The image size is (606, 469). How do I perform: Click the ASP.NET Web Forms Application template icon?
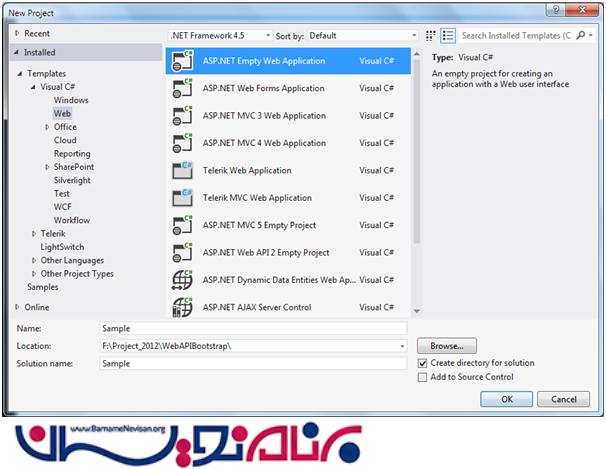(x=182, y=88)
